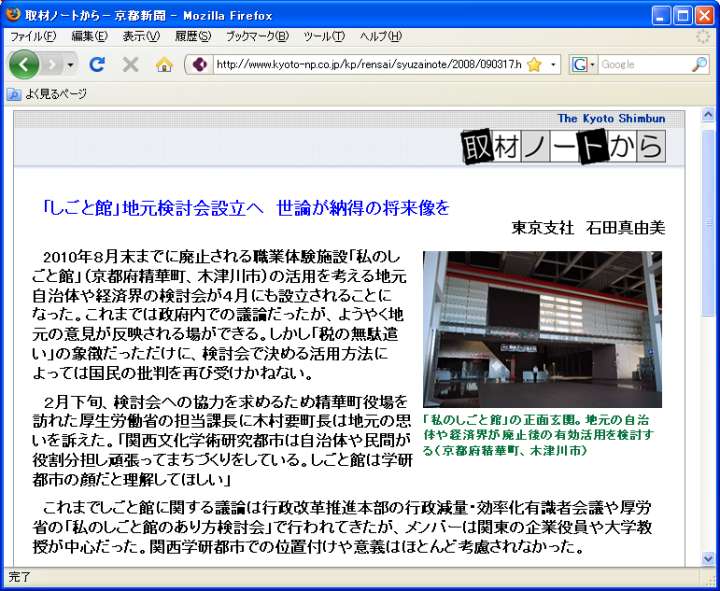Open the Google search engine selector dropdown
The height and width of the screenshot is (591, 720).
click(x=584, y=64)
